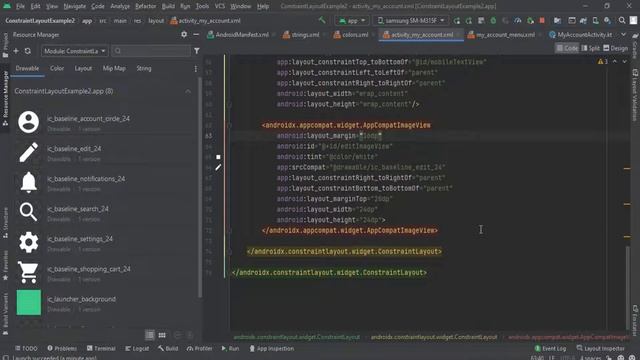640x360 pixels.
Task: Open the File menu
Action: coord(20,6)
